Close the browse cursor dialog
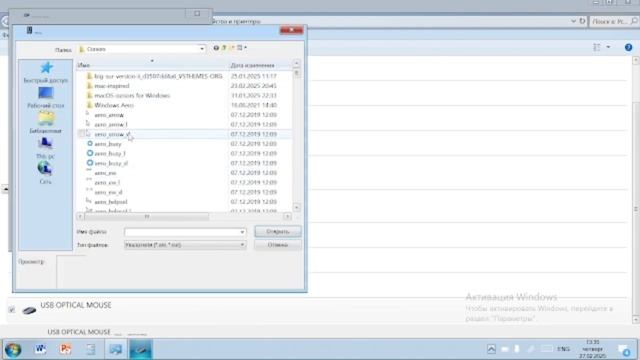 (x=291, y=30)
